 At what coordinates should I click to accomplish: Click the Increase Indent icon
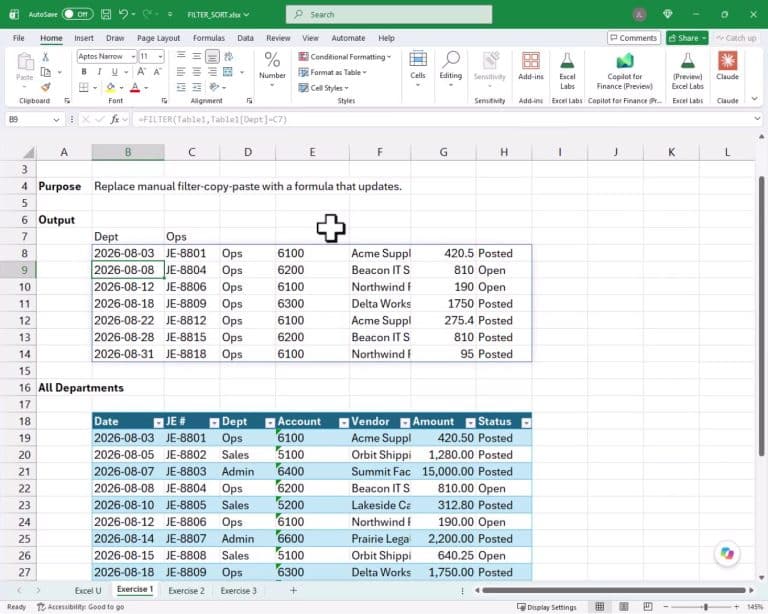tap(196, 87)
